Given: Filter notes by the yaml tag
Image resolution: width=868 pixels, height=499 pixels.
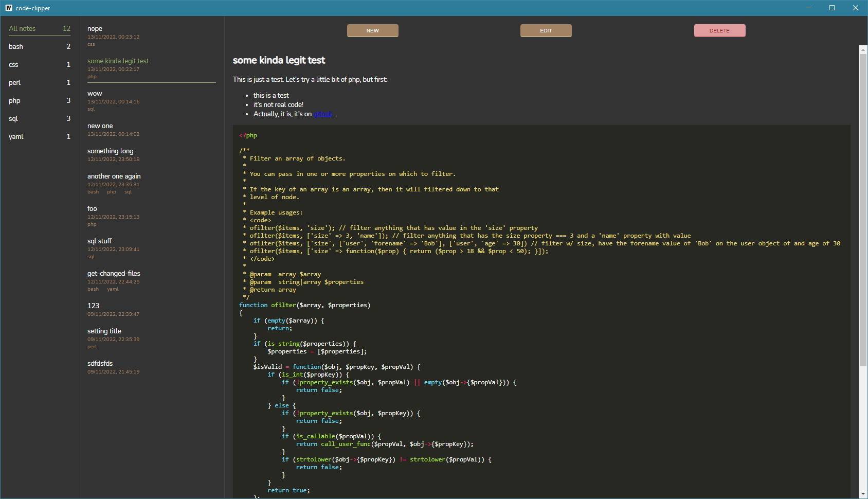Looking at the screenshot, I should tap(16, 136).
